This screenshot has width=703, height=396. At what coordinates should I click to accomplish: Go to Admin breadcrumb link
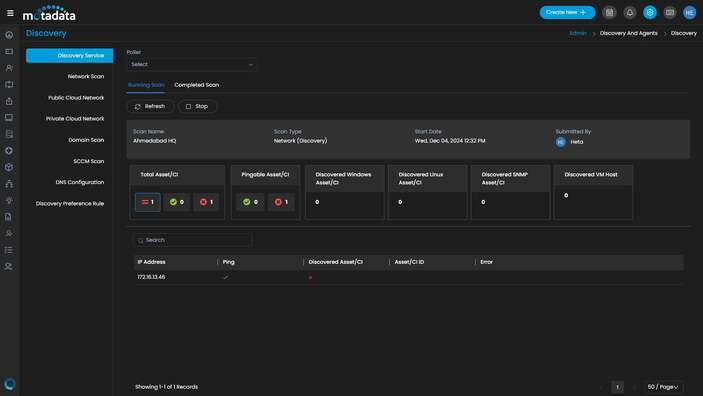pos(577,33)
